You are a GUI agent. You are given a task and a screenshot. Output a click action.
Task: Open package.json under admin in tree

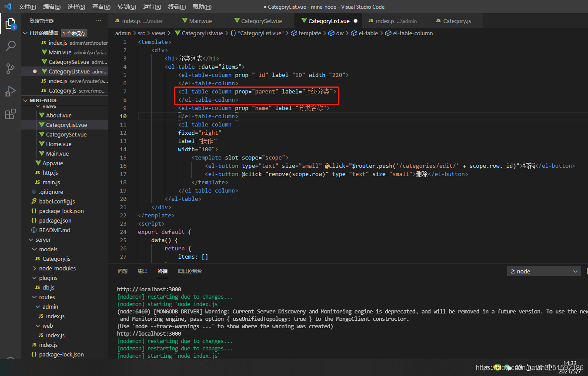coord(55,220)
